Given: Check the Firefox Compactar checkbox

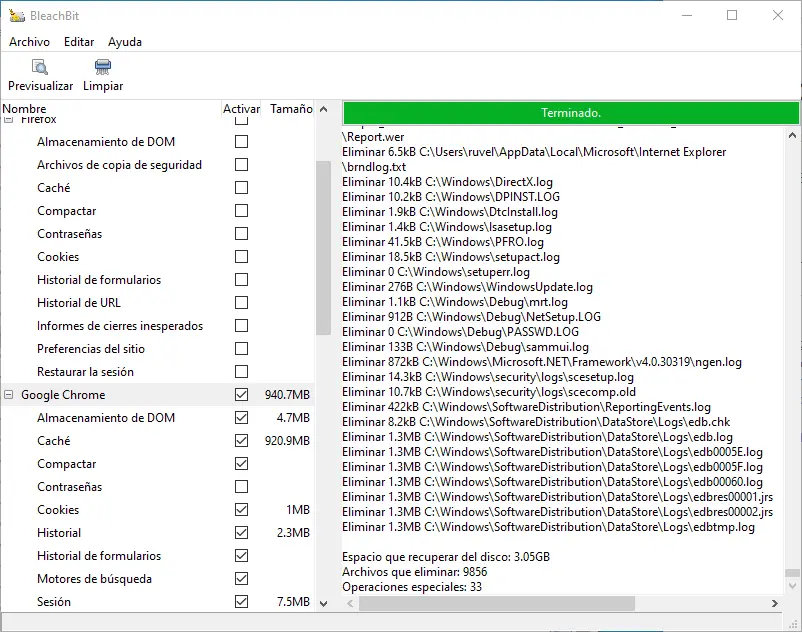Looking at the screenshot, I should click(241, 211).
